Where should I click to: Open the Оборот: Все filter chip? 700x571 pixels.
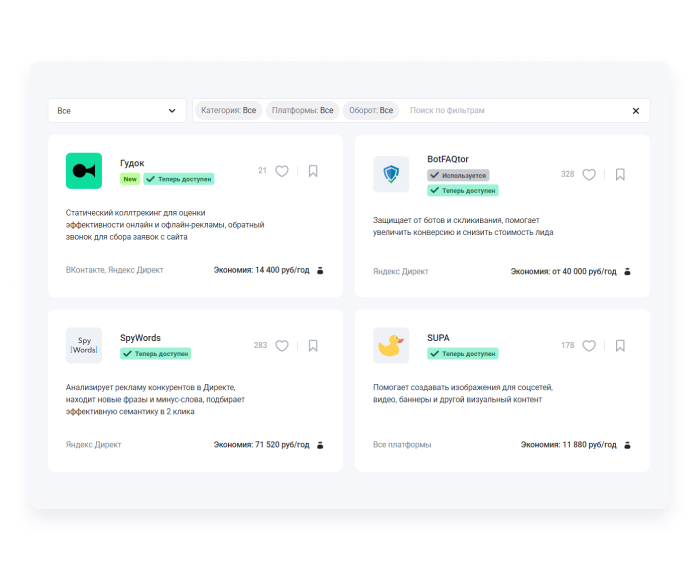coord(371,110)
